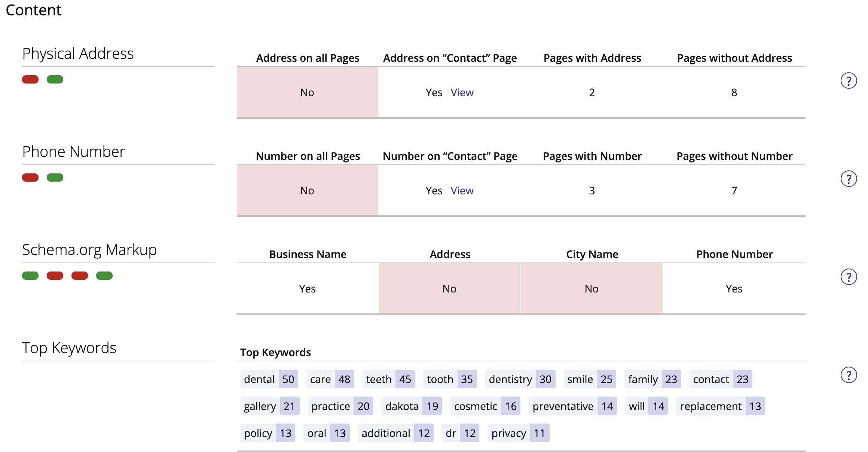Select the 'will 14' keyword tag
This screenshot has height=452, width=868.
click(647, 406)
